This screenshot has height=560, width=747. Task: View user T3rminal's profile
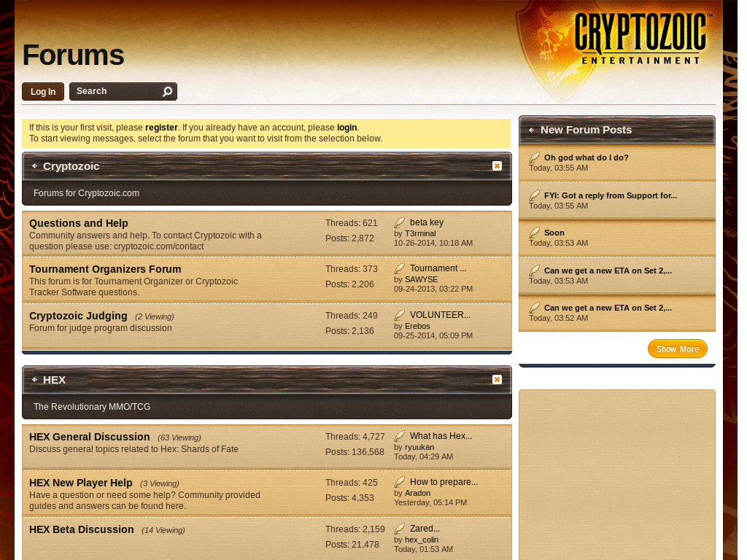[420, 233]
